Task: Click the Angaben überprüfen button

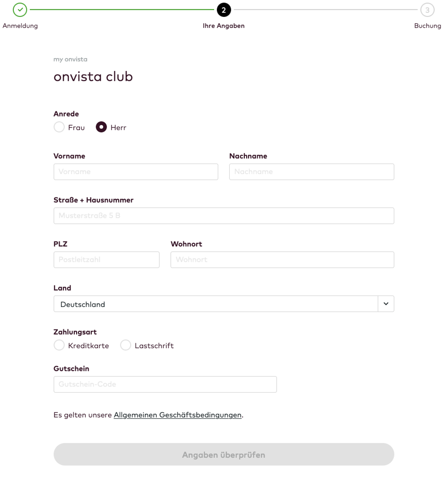Action: 224,454
